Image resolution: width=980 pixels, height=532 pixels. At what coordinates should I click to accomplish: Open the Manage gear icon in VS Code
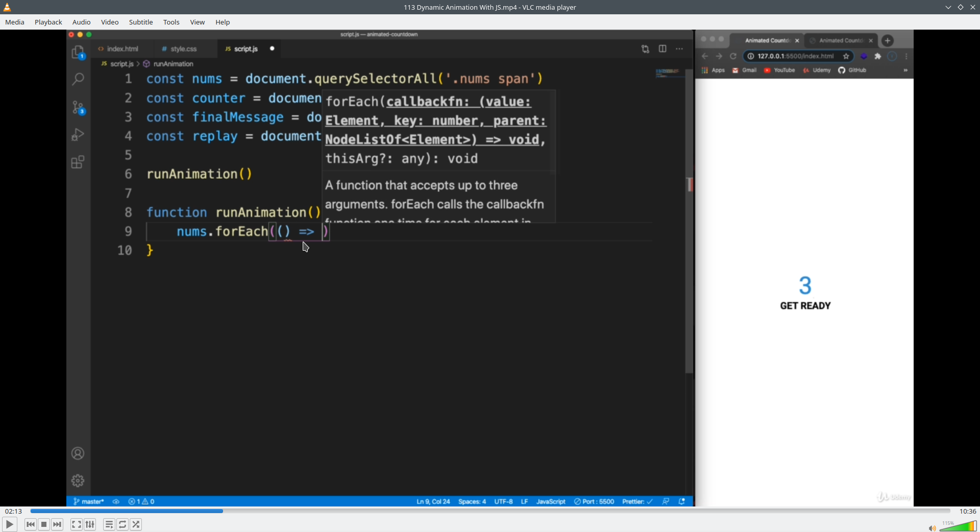click(78, 480)
